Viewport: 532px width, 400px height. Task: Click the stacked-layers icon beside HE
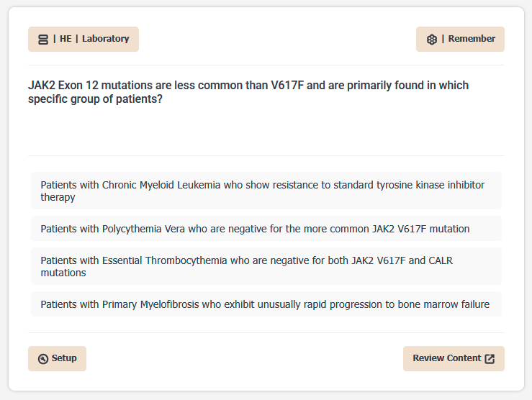[x=43, y=39]
